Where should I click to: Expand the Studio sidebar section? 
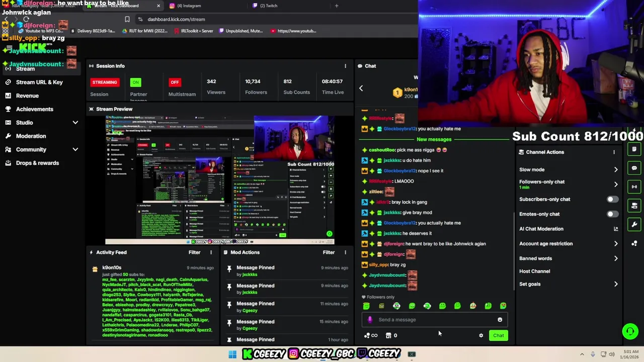[x=75, y=123]
